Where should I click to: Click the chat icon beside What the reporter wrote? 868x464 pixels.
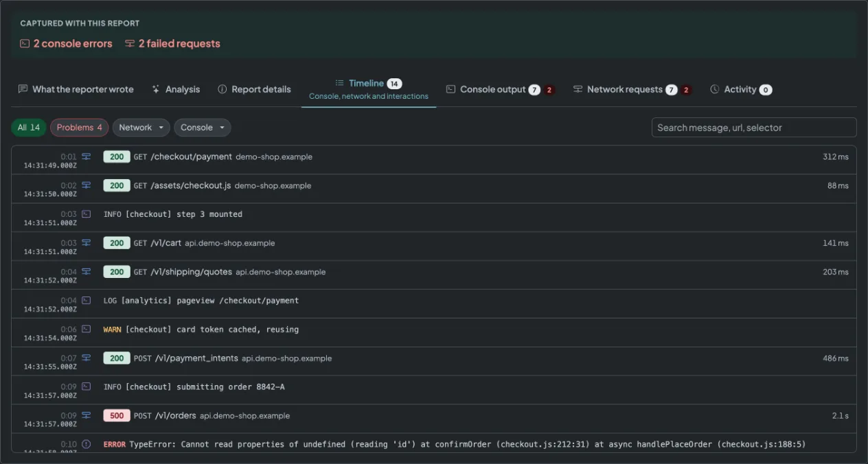point(23,89)
